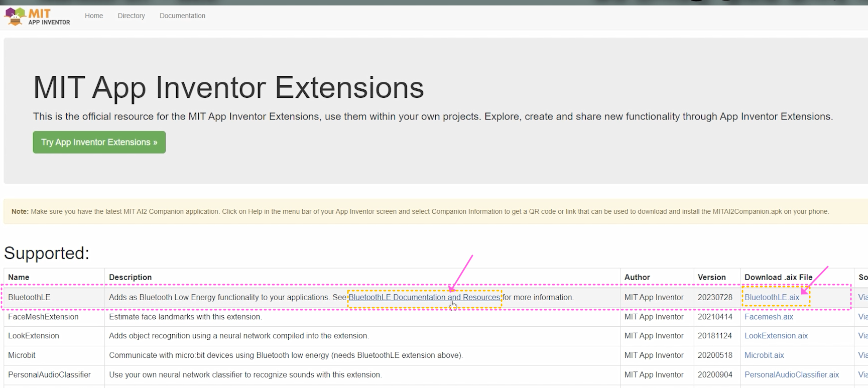
Task: Go to the Directory page
Action: click(131, 16)
